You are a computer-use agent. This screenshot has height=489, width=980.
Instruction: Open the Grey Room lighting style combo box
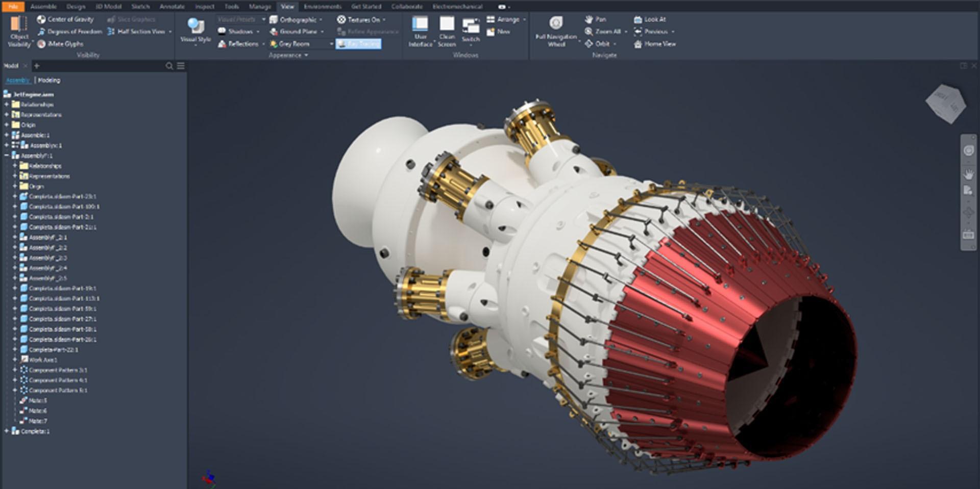[x=301, y=44]
